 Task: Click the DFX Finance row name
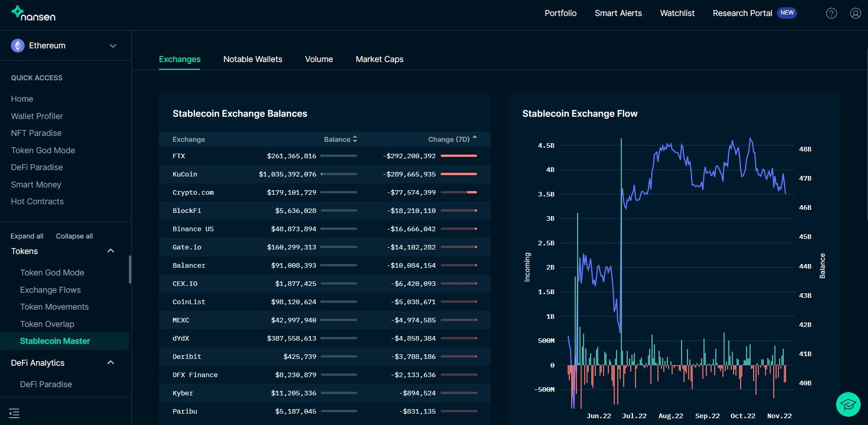[x=195, y=375]
